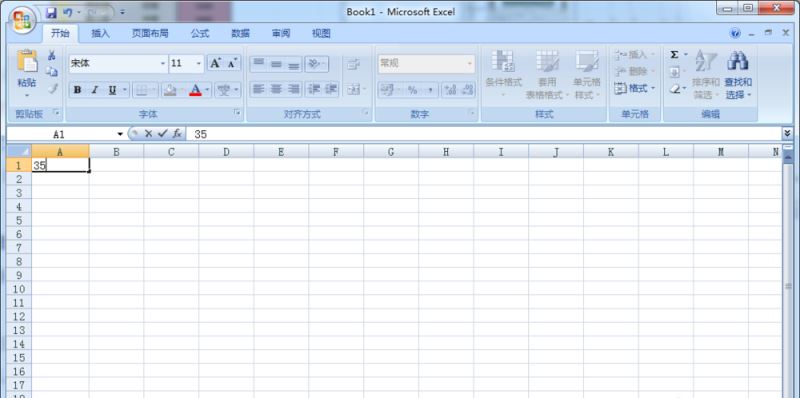Decrease the indent
Screen dimensions: 800x398
coord(314,89)
